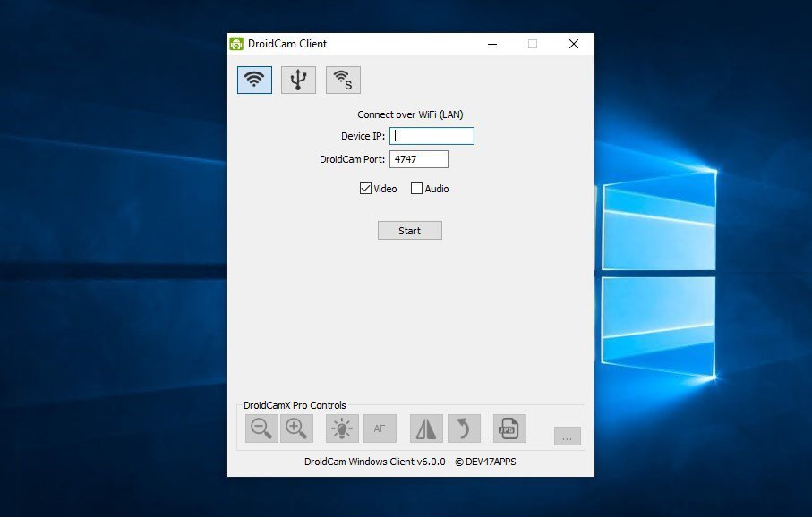Select the WiFi connection mode icon

[x=254, y=80]
